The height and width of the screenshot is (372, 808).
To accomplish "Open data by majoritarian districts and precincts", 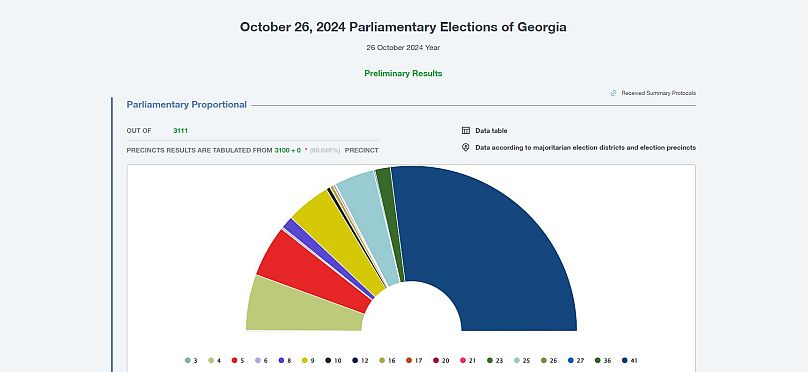I will coord(585,147).
